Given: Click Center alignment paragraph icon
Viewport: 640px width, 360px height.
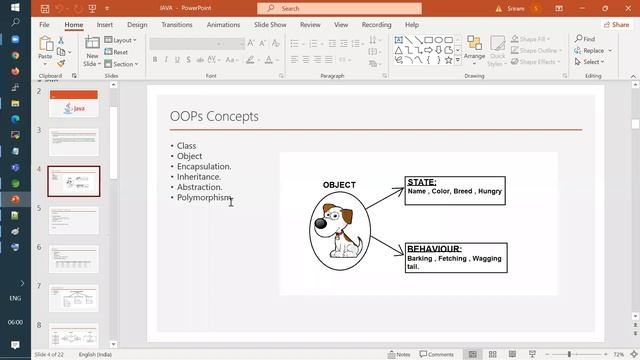Looking at the screenshot, I should tap(305, 60).
